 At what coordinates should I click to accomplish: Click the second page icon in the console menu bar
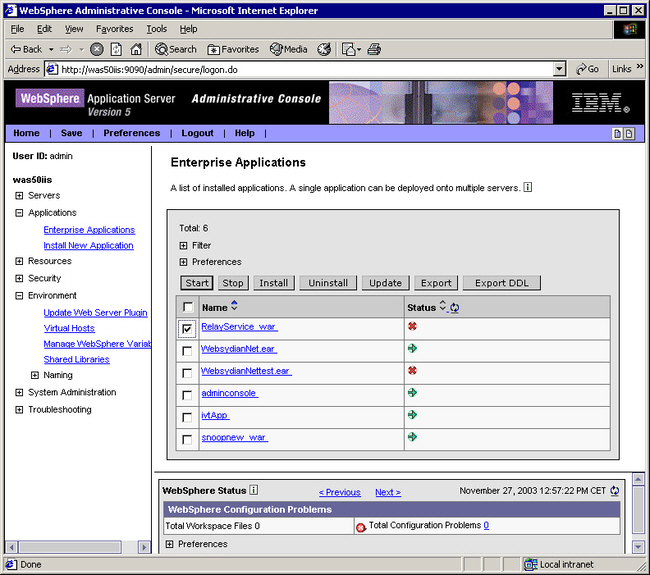629,133
